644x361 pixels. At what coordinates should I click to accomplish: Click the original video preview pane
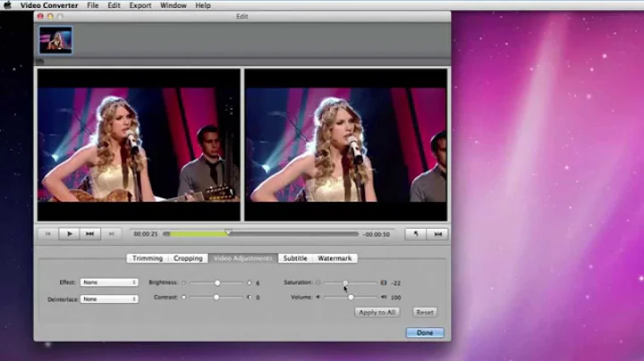click(x=139, y=145)
